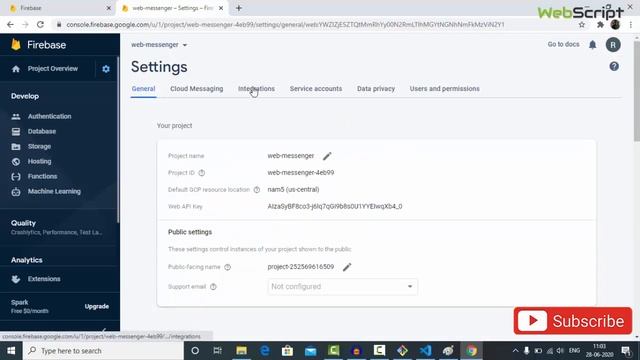Open the help question mark
Image resolution: width=640 pixels, height=360 pixels.
(x=614, y=66)
